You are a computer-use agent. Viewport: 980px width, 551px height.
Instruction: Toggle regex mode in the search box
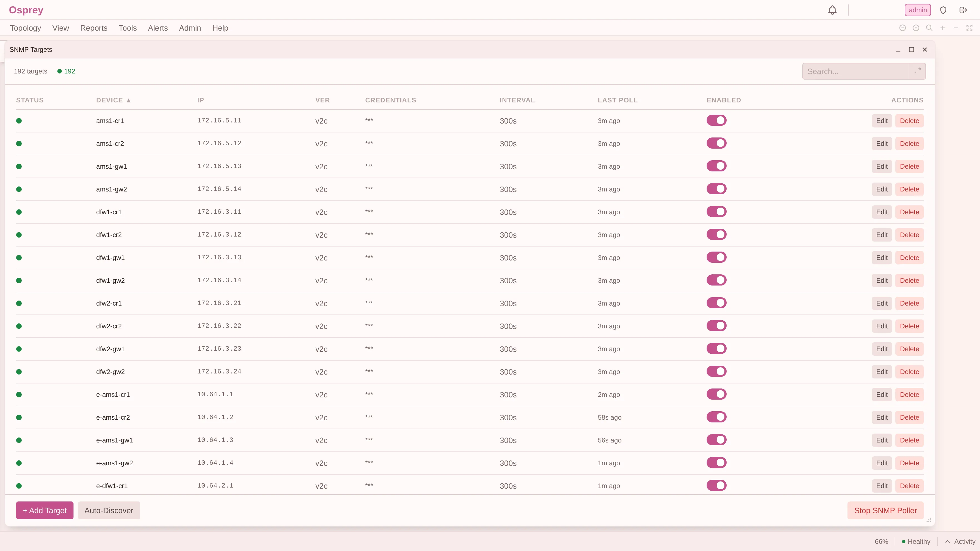point(917,71)
